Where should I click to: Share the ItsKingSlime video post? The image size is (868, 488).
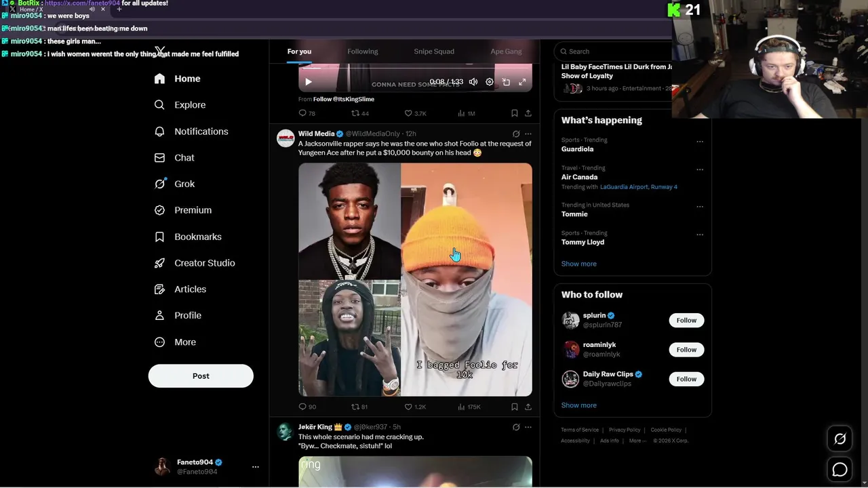[528, 113]
